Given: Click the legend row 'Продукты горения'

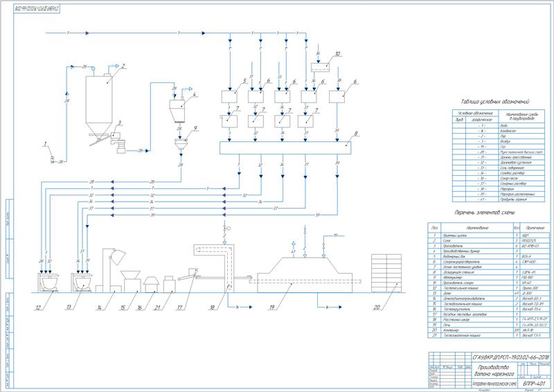Looking at the screenshot, I should [x=499, y=199].
